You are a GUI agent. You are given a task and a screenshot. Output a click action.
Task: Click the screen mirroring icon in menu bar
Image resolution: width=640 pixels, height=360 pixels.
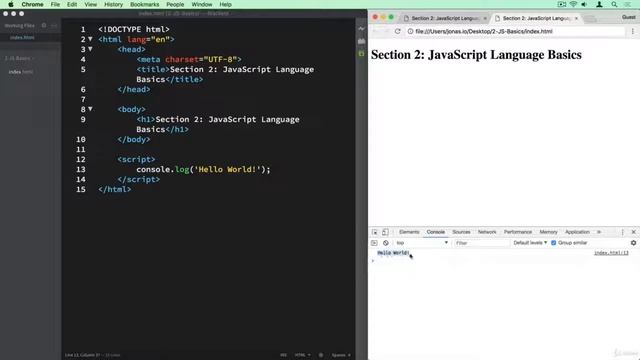pyautogui.click(x=562, y=4)
